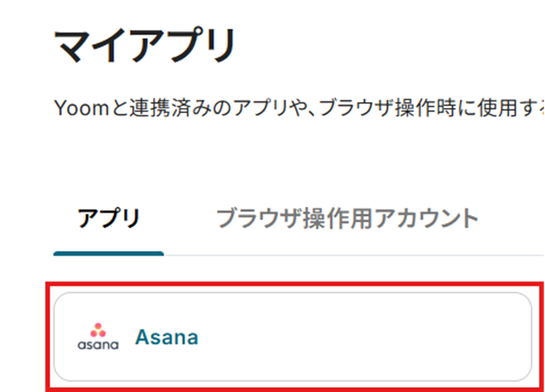
Task: Open the Asana app link text
Action: (x=167, y=338)
